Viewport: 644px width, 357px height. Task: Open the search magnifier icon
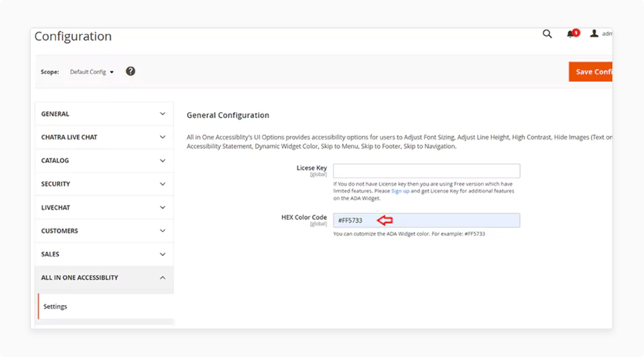click(x=547, y=34)
